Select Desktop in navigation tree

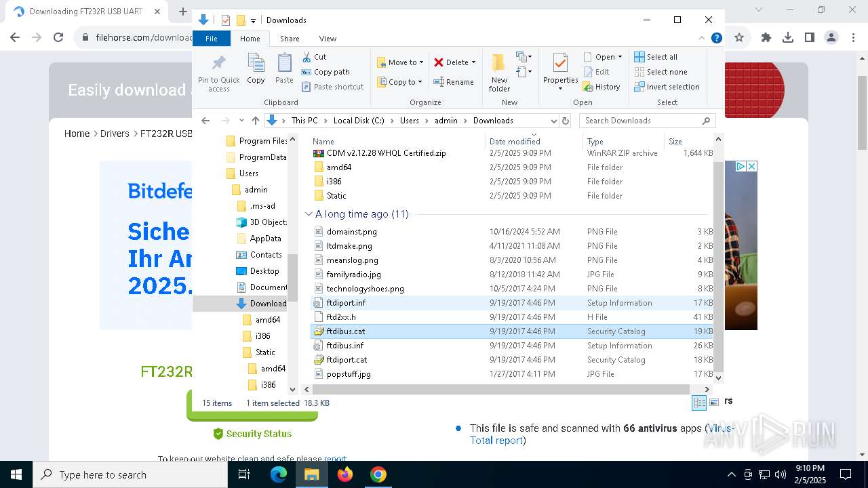[x=258, y=271]
